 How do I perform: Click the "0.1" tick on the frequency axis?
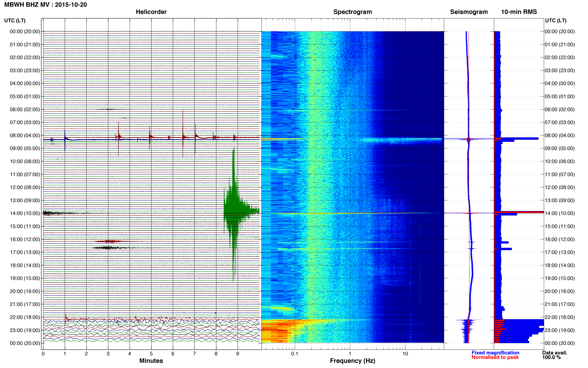pos(295,354)
